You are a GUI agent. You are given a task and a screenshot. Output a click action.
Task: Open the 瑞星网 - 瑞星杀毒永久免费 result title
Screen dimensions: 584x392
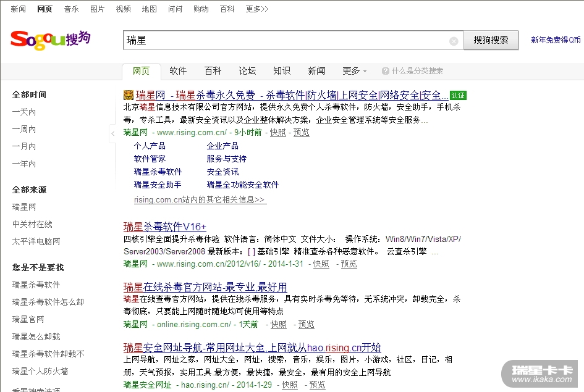[x=292, y=95]
